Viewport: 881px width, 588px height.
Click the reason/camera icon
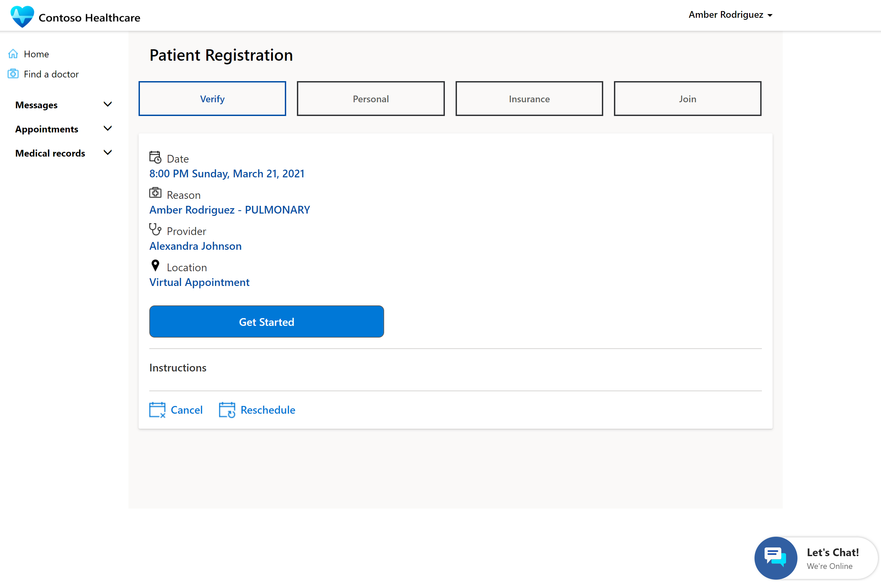[x=155, y=193]
